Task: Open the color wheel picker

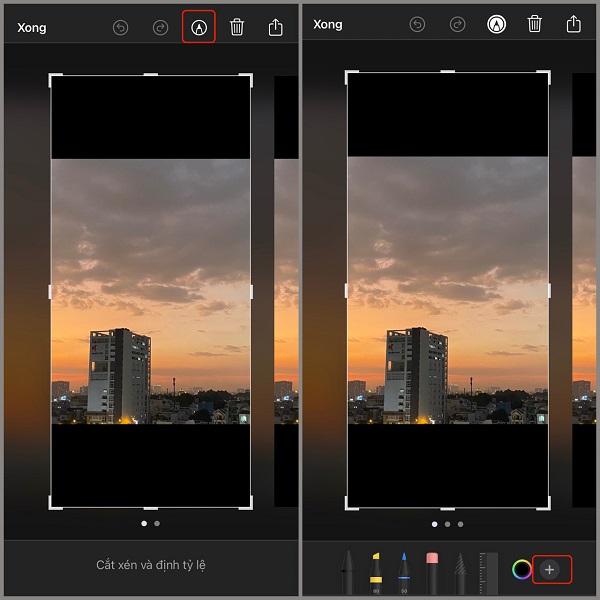Action: [x=521, y=570]
